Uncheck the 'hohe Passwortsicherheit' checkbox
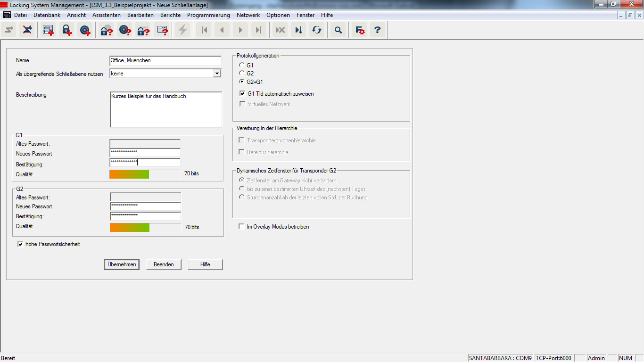This screenshot has height=362, width=644. 20,244
